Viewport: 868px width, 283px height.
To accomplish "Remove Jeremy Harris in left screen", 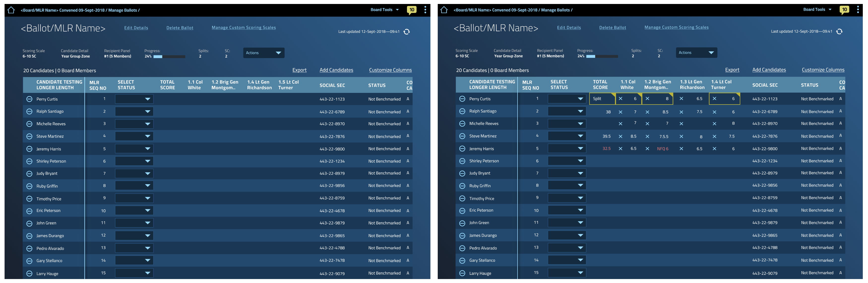I will point(29,149).
